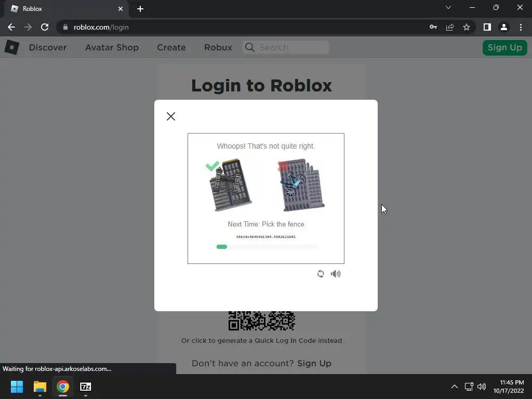Click the green captcha progress bar

pos(222,247)
